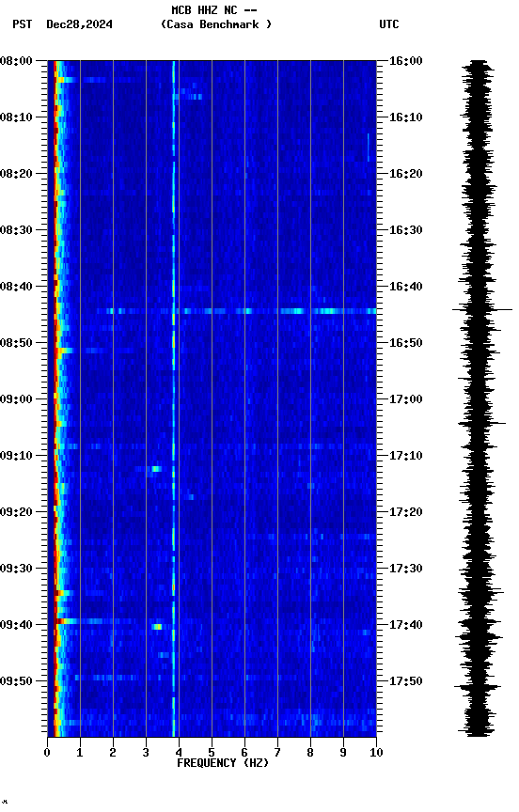Viewport: 519px width, 812px height.
Task: Click the "Dec28,2024" date label
Action: click(79, 24)
